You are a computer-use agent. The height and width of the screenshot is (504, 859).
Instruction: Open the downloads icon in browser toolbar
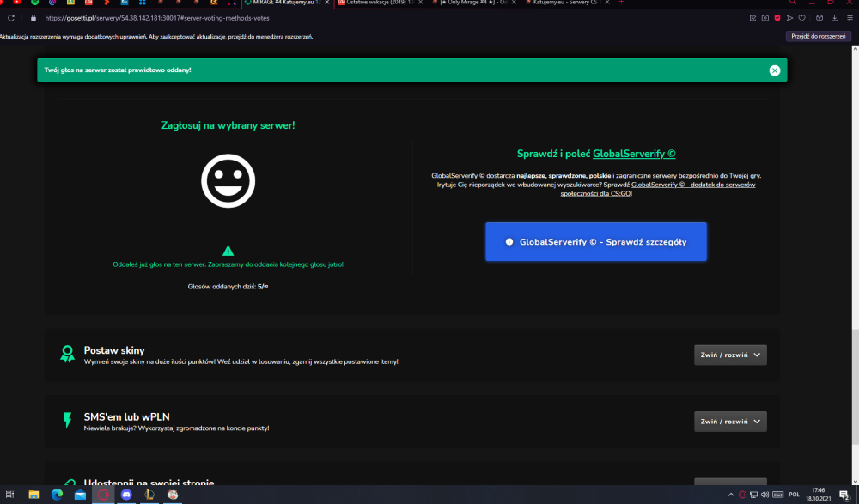(834, 18)
